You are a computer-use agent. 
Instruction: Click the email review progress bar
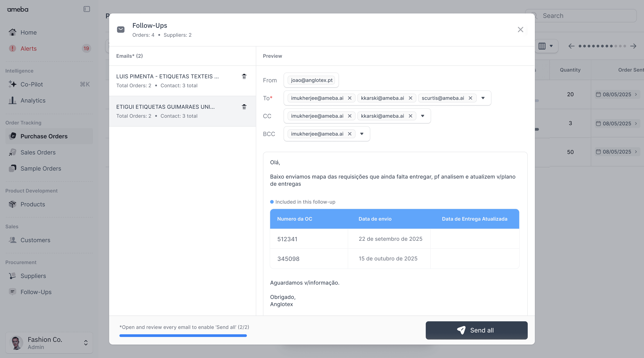(183, 336)
